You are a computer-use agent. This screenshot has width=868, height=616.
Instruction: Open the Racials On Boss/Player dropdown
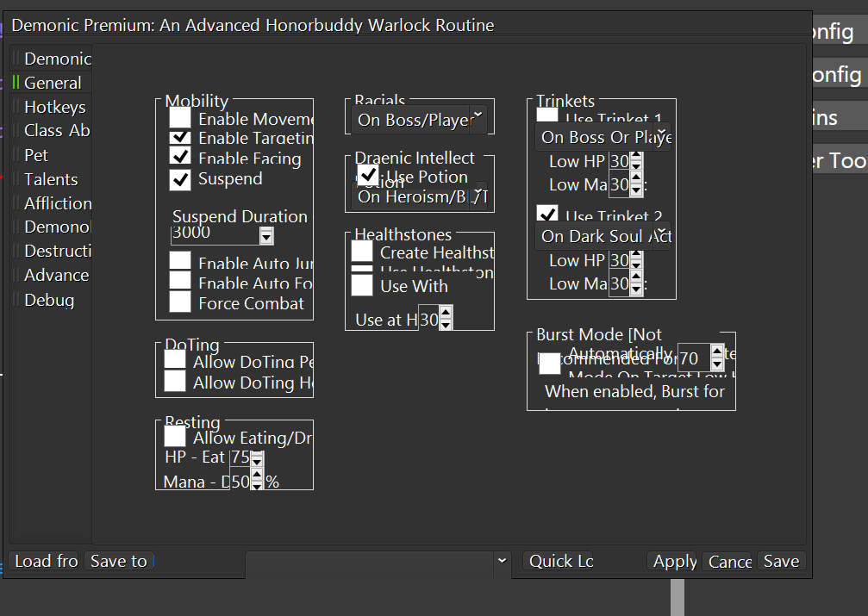point(419,120)
